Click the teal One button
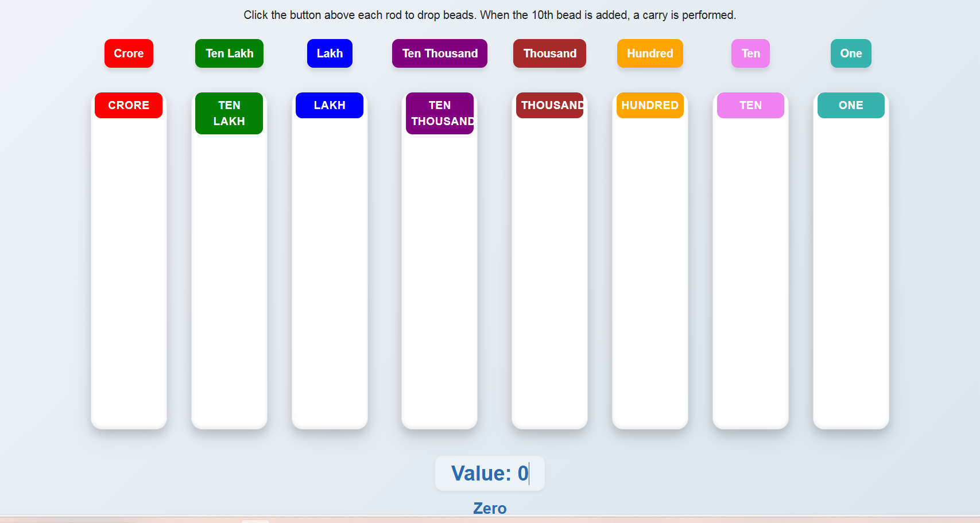The height and width of the screenshot is (523, 980). 851,53
